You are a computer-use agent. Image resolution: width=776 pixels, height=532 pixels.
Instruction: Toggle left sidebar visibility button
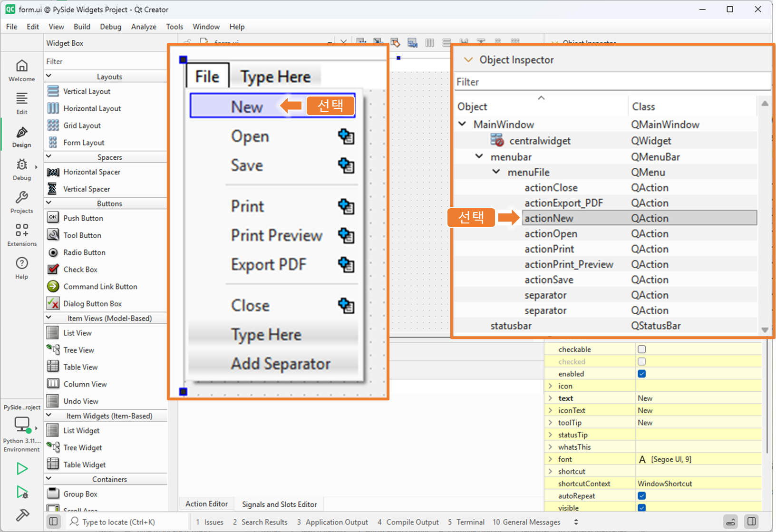(54, 522)
